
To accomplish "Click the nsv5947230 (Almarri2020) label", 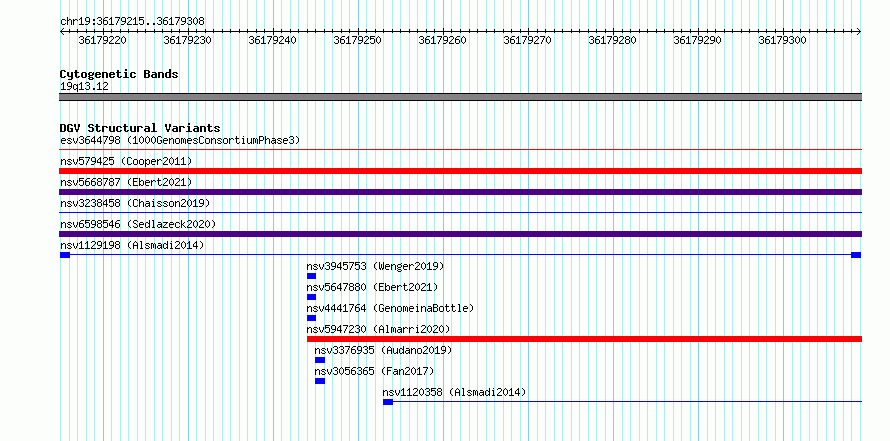I will tap(378, 329).
